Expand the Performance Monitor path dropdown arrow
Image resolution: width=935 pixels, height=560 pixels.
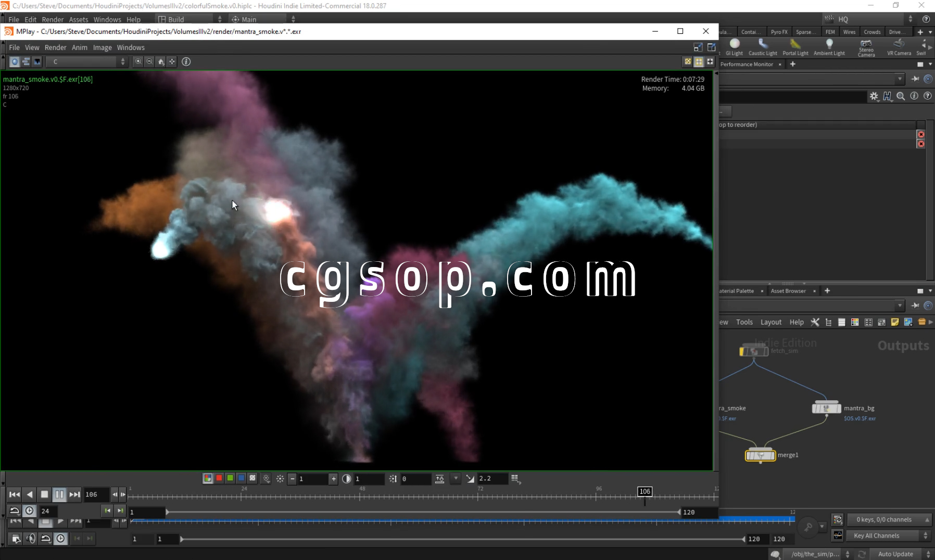point(900,79)
